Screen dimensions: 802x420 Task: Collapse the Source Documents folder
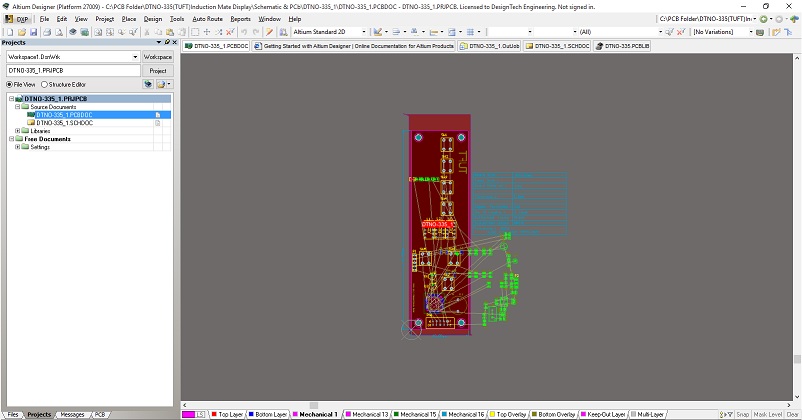(x=17, y=107)
